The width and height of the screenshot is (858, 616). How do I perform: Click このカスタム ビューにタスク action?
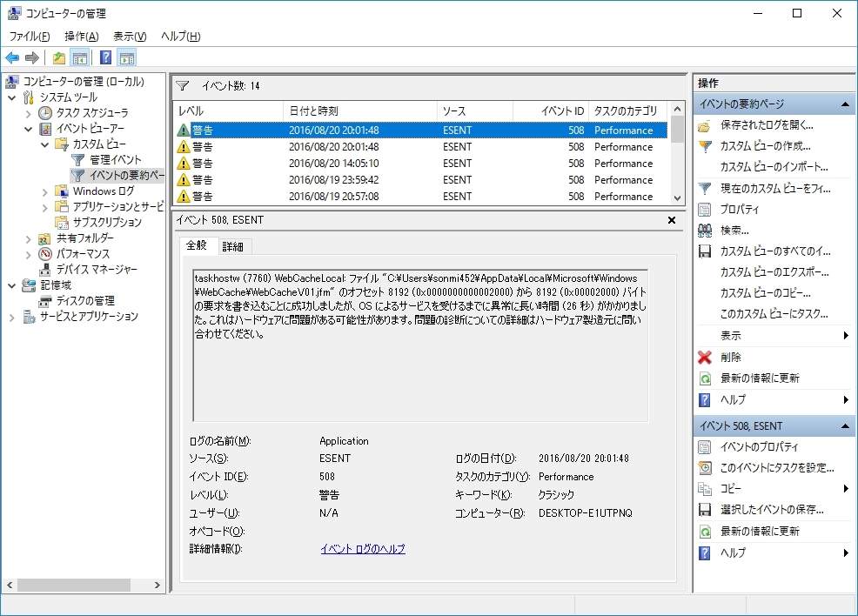click(x=774, y=313)
